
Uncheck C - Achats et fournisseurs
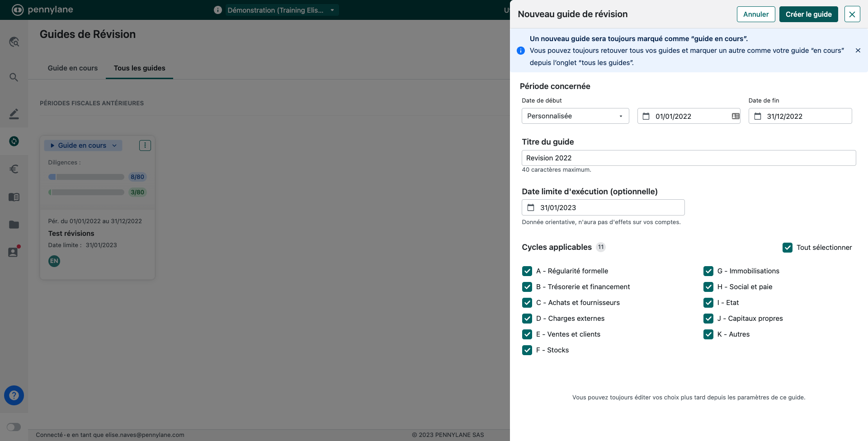coord(527,303)
